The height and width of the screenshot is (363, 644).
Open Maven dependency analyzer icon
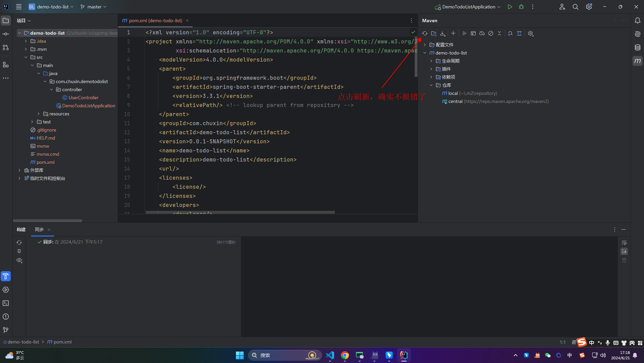pyautogui.click(x=510, y=33)
